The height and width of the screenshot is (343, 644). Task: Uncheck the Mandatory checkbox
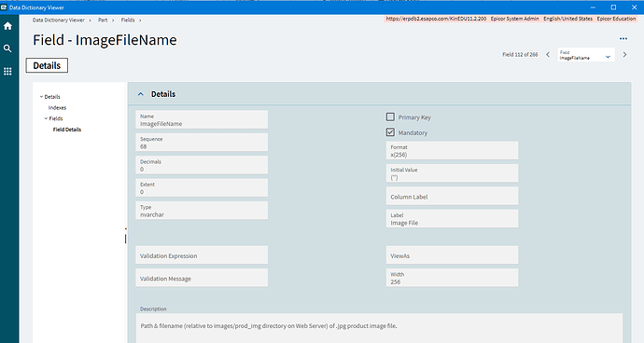[390, 132]
